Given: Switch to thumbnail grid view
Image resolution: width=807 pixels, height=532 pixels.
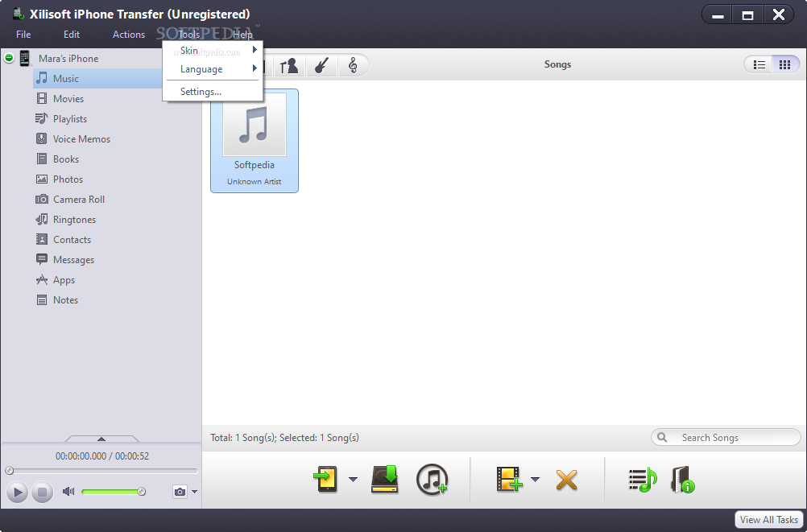Looking at the screenshot, I should (785, 64).
